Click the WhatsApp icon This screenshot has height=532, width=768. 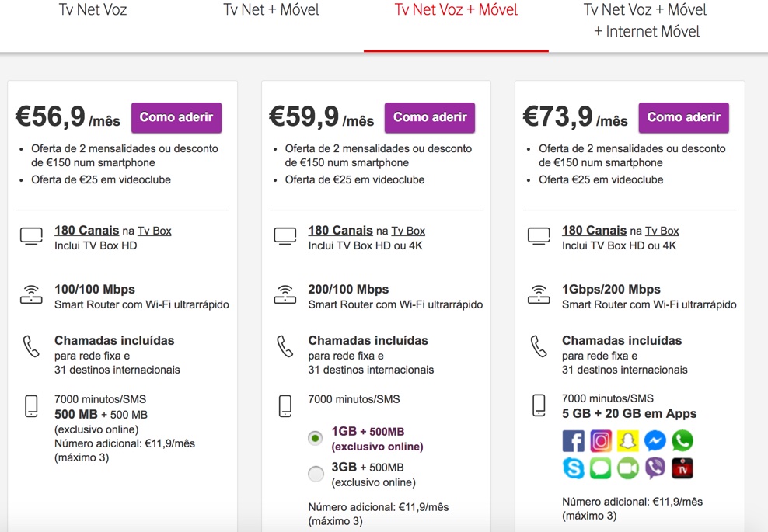[x=682, y=440]
